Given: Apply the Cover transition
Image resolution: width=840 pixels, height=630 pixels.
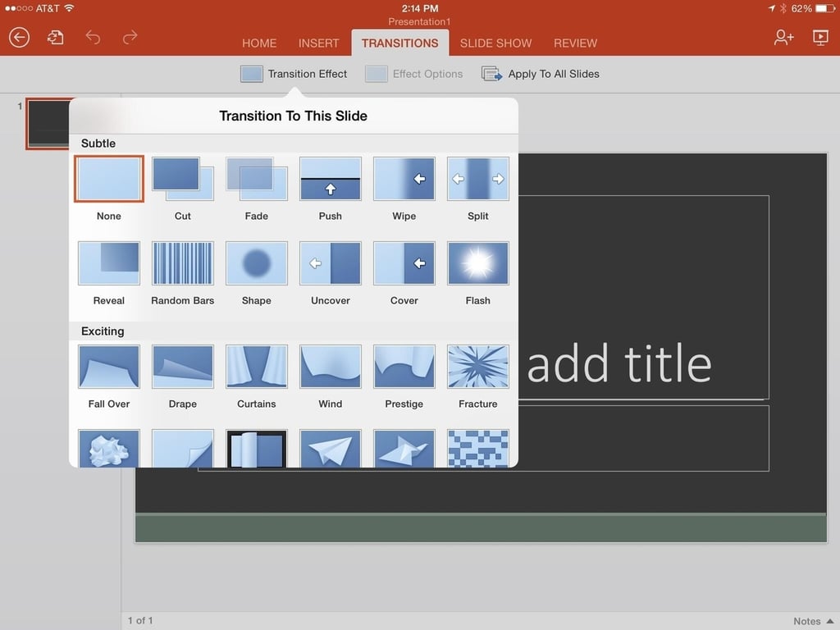Looking at the screenshot, I should (x=404, y=263).
